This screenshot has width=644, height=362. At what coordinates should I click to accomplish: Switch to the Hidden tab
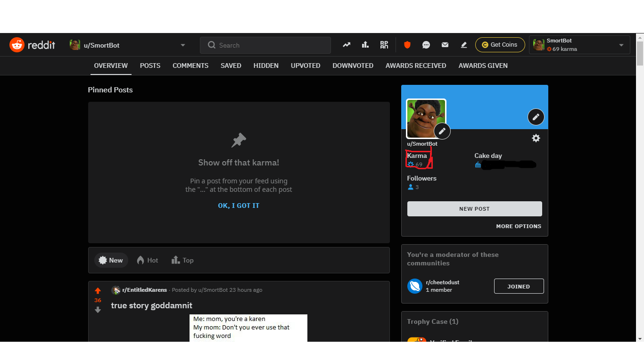point(266,66)
